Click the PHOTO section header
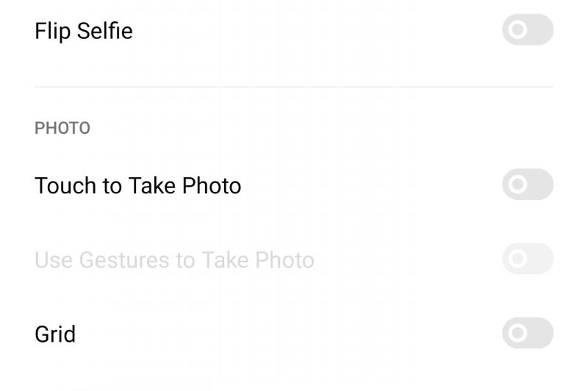The image size is (588, 391). click(x=62, y=129)
